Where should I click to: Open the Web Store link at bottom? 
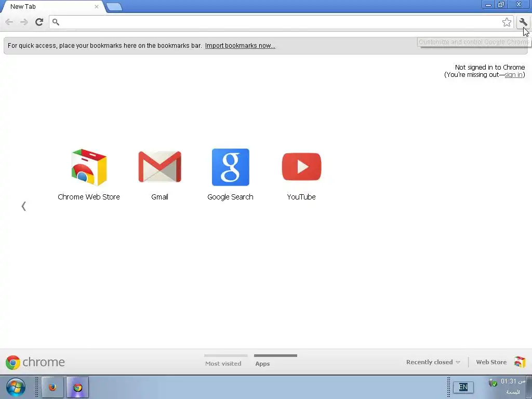tap(491, 362)
